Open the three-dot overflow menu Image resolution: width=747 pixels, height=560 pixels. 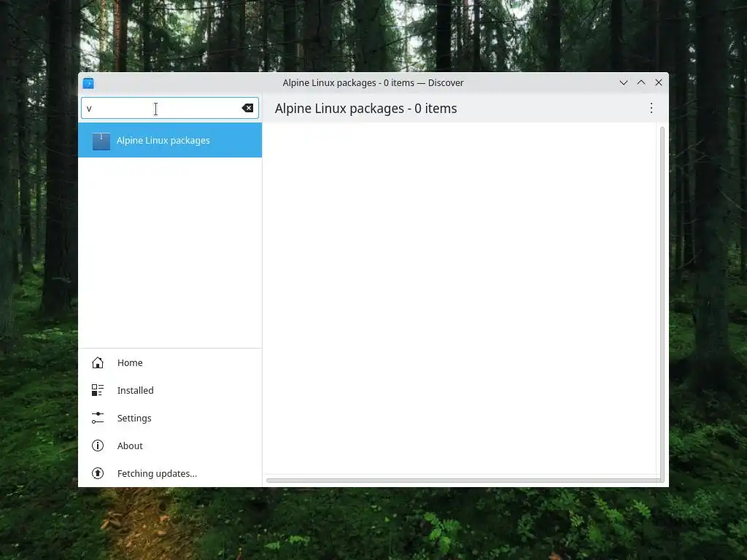(651, 108)
